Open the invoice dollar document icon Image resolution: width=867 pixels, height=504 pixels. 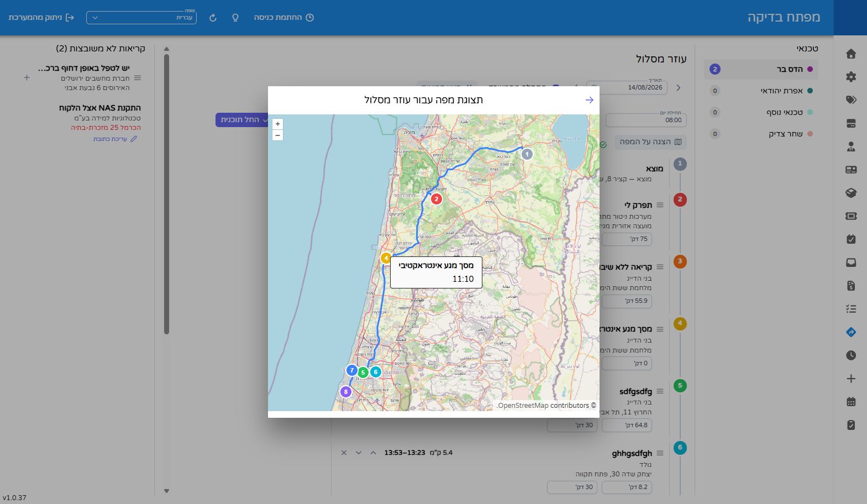coord(851,286)
